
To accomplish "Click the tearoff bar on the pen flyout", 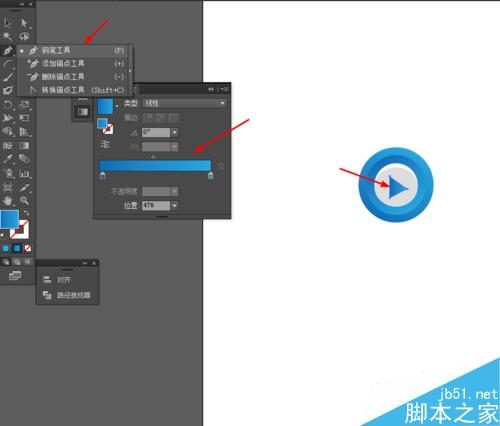I will [130, 70].
